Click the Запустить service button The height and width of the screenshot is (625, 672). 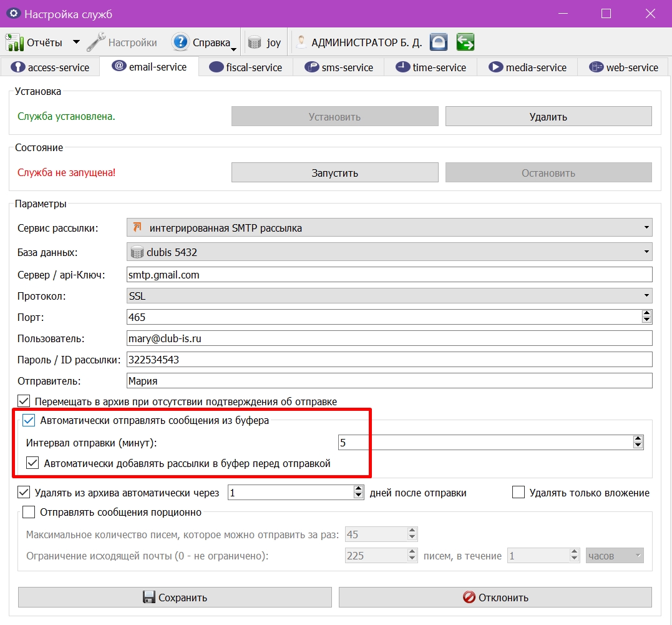click(x=334, y=172)
